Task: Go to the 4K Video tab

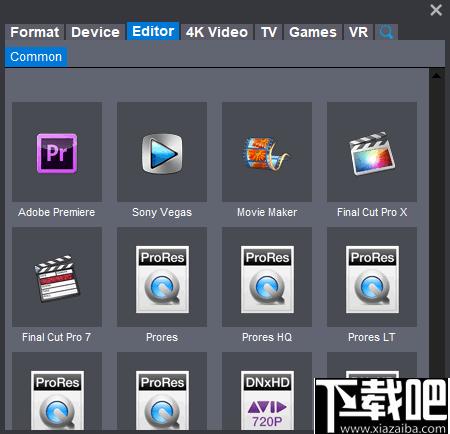Action: click(217, 32)
